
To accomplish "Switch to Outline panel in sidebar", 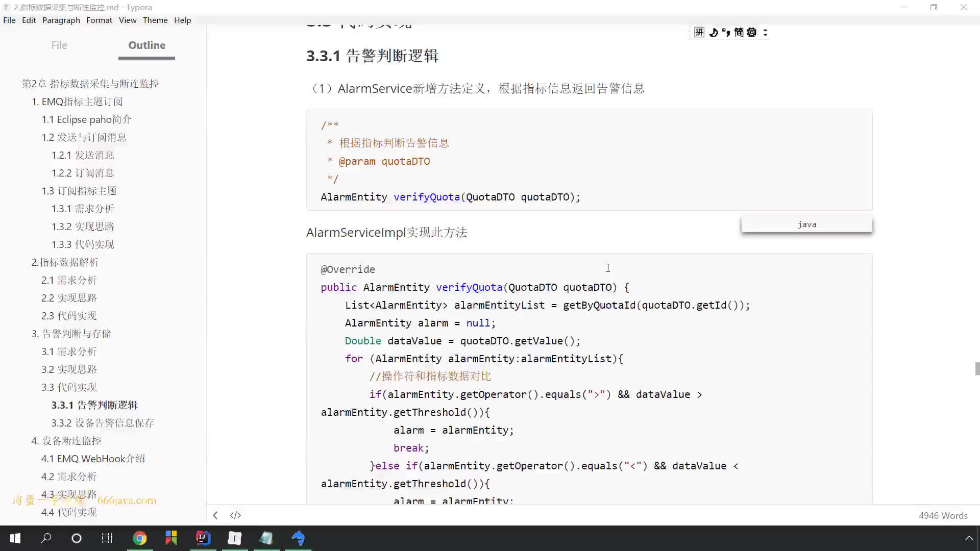I will [146, 45].
